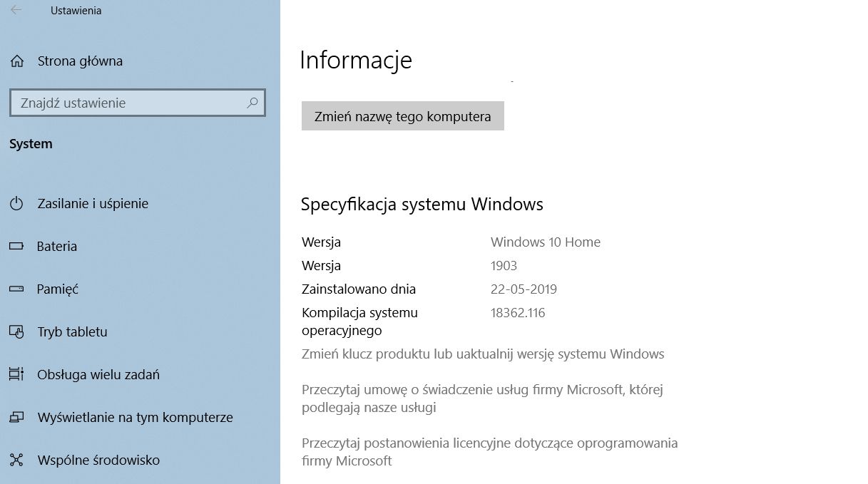Click the Bateria battery icon
Image resolution: width=868 pixels, height=484 pixels.
tap(16, 247)
